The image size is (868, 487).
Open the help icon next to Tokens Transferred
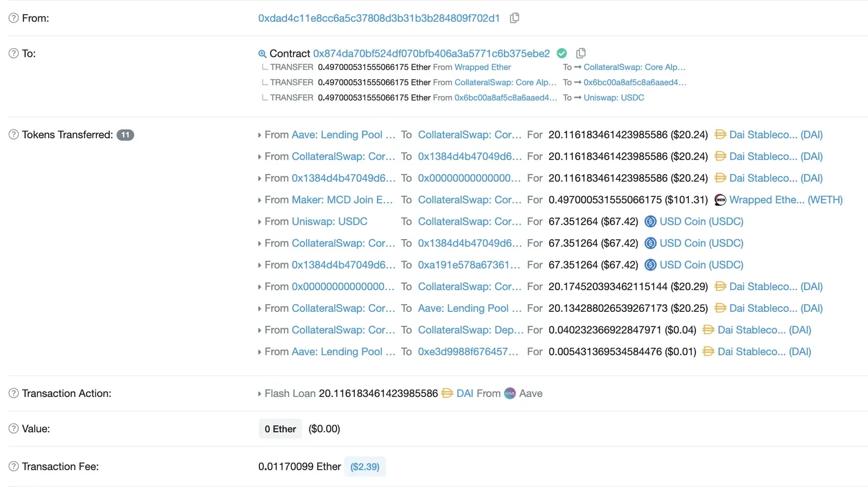click(14, 134)
